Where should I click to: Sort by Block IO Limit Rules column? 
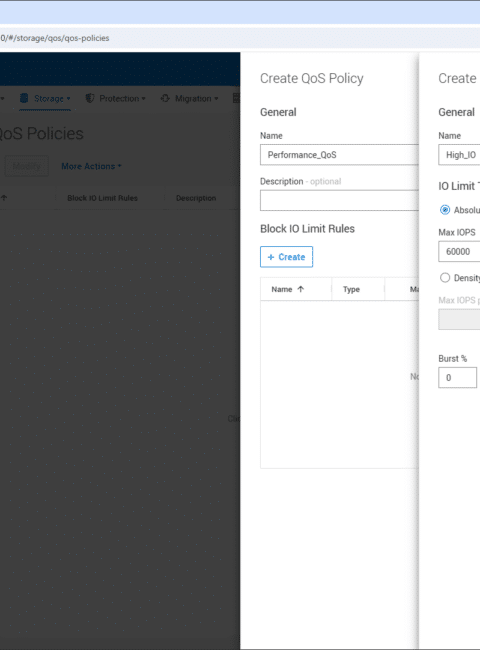(102, 198)
